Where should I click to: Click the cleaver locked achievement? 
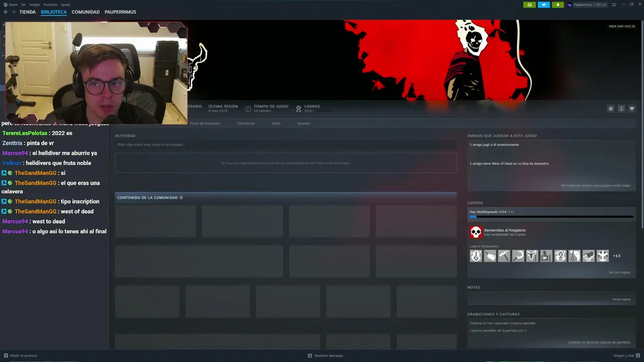click(490, 256)
